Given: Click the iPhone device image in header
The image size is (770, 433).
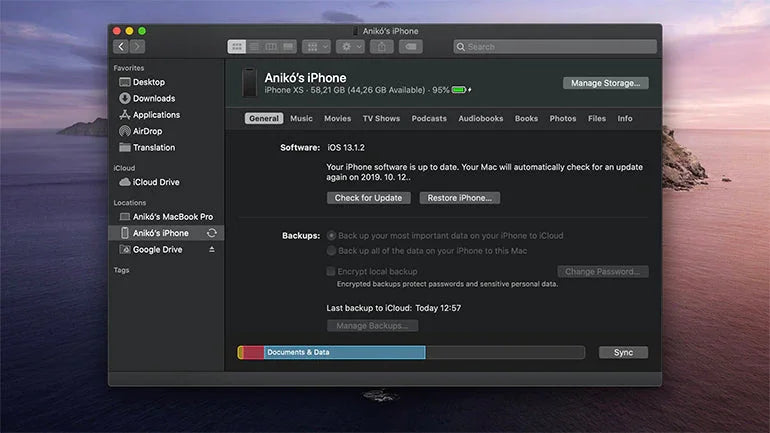Looking at the screenshot, I should click(x=249, y=82).
